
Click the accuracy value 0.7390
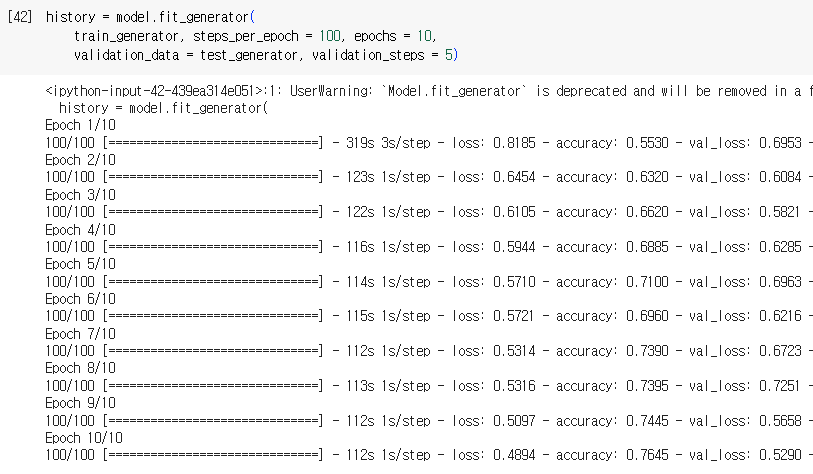point(647,351)
